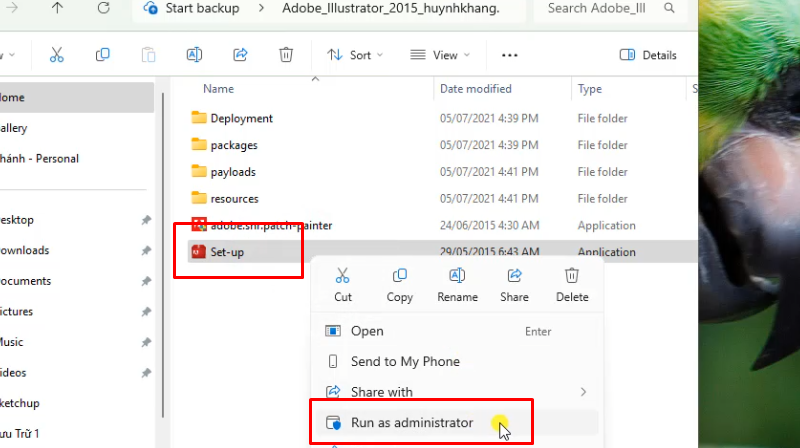Open the View dropdown
The image size is (800, 448).
440,55
